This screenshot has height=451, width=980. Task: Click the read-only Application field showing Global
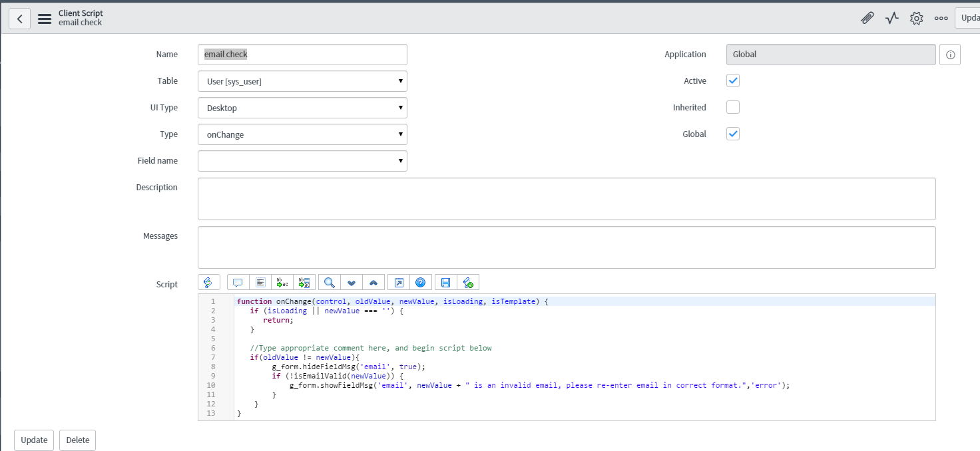831,55
